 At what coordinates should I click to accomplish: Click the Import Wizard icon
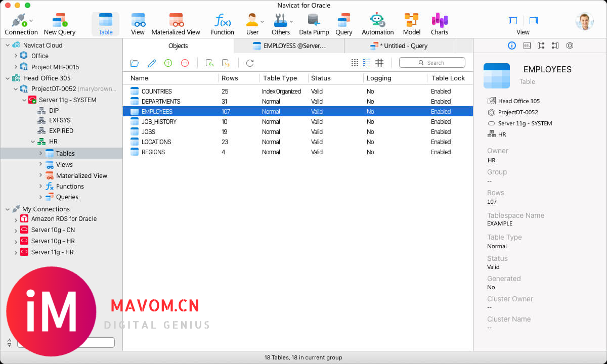click(209, 63)
